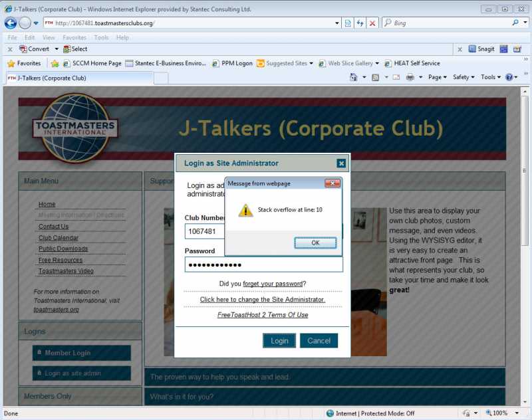Screen dimensions: 532x420
Task: Click the Free Resources menu link
Action: (61, 260)
